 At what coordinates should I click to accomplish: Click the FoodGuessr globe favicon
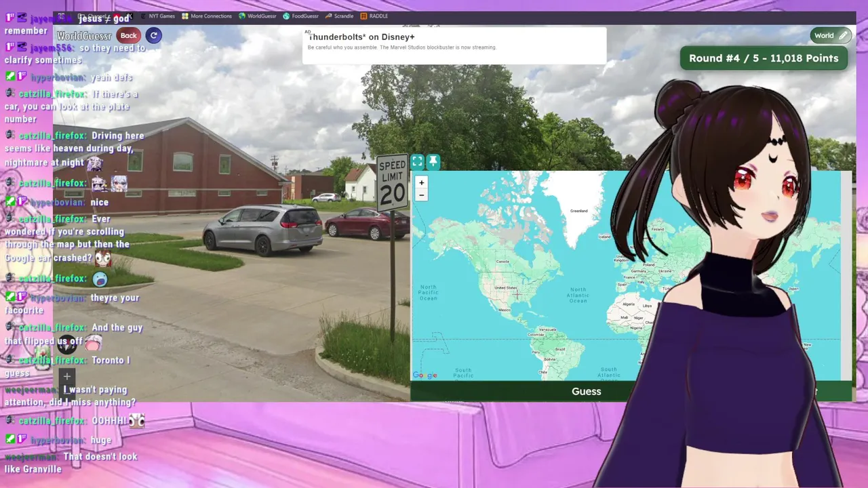pos(286,16)
